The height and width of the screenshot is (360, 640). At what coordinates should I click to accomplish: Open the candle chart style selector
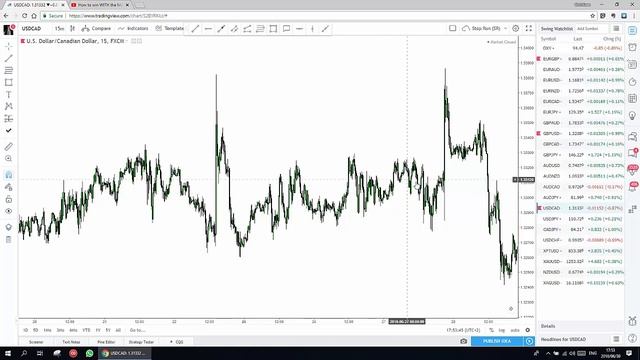pos(73,29)
